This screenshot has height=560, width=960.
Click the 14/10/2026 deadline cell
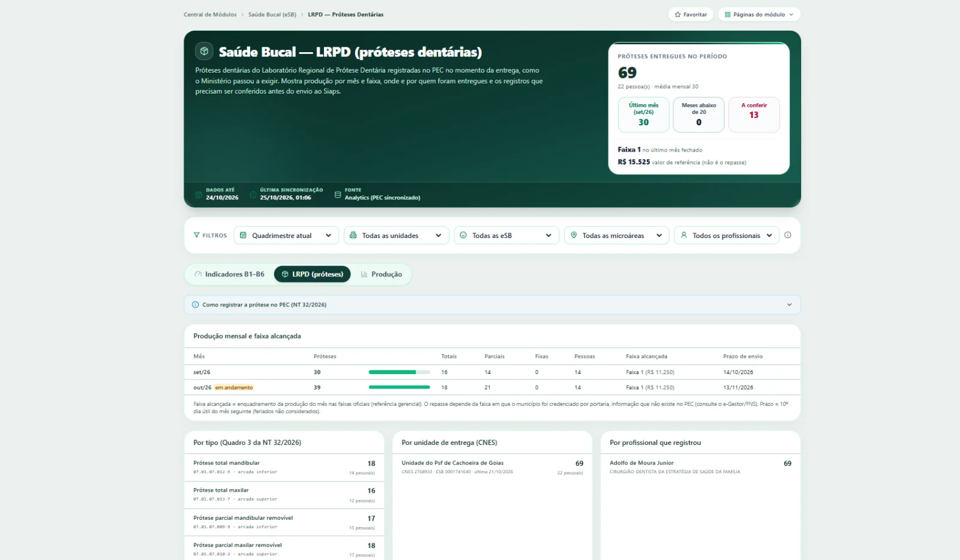pyautogui.click(x=738, y=372)
